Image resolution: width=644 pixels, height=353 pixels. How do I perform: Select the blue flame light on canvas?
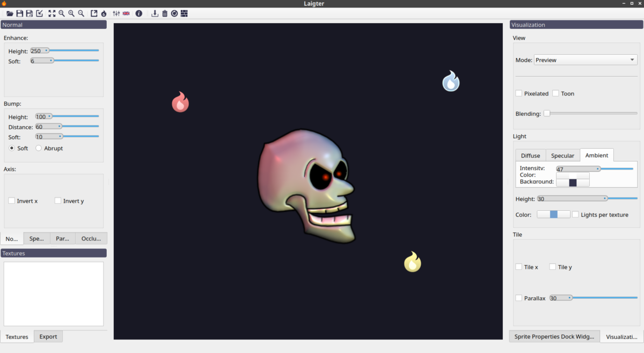click(x=451, y=82)
